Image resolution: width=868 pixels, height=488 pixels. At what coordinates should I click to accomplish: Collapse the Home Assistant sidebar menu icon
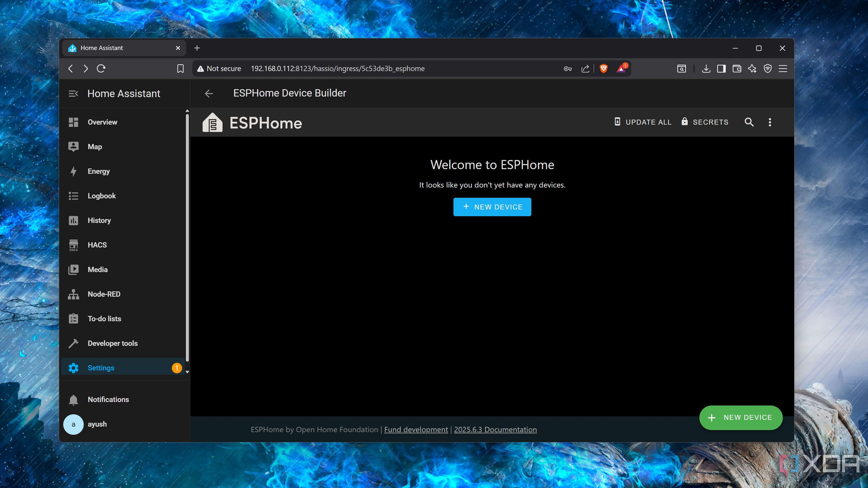(73, 94)
